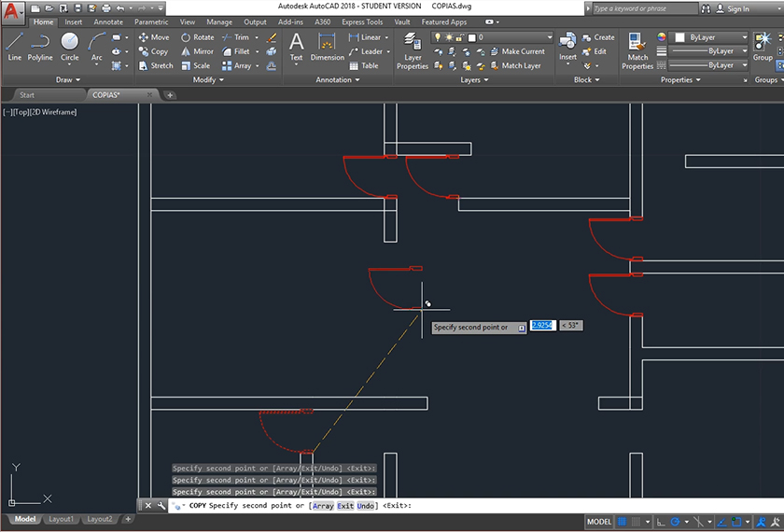Toggle polar tracking in status bar
784x532 pixels.
[675, 521]
